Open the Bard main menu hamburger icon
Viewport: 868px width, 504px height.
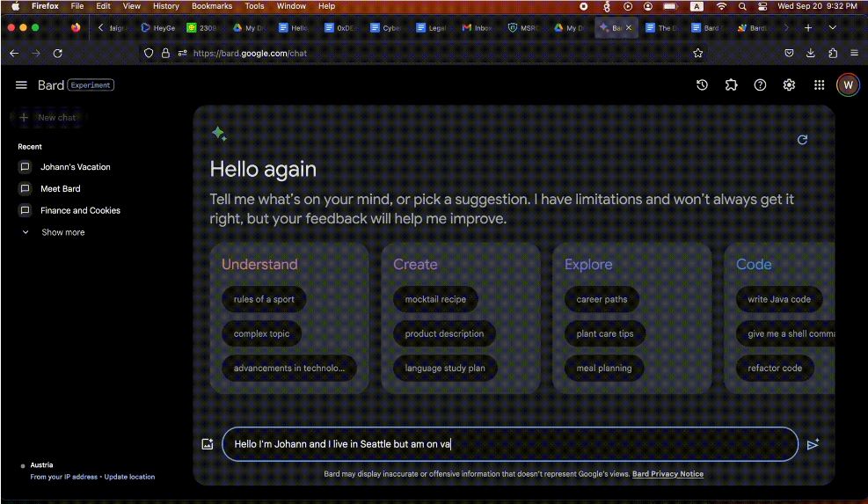[x=21, y=84]
